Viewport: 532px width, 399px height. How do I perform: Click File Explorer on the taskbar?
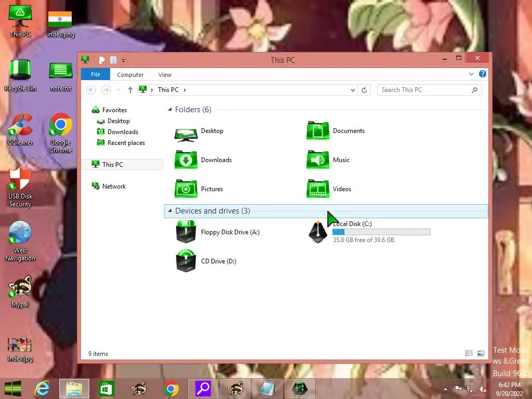(74, 389)
